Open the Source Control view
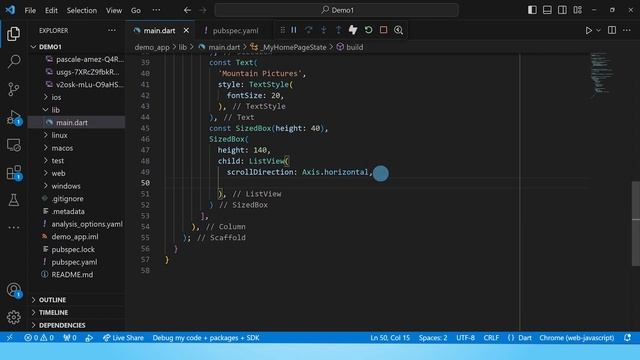 tap(13, 89)
